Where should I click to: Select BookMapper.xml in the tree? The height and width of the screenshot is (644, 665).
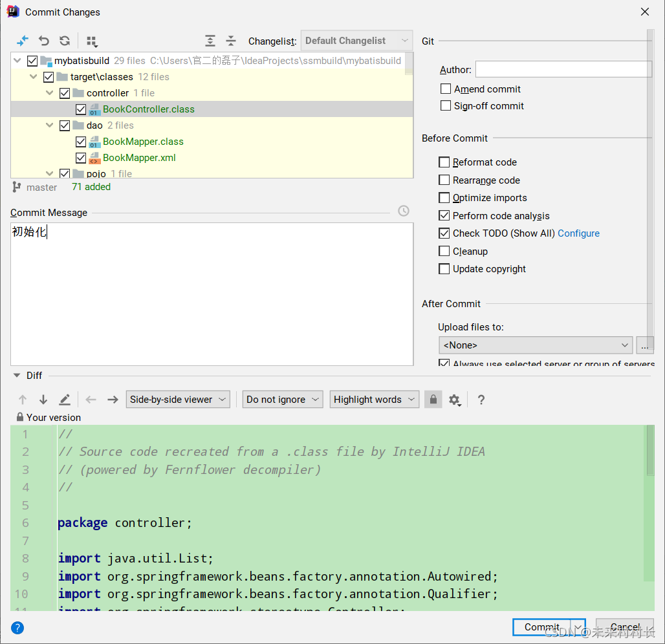pos(139,158)
